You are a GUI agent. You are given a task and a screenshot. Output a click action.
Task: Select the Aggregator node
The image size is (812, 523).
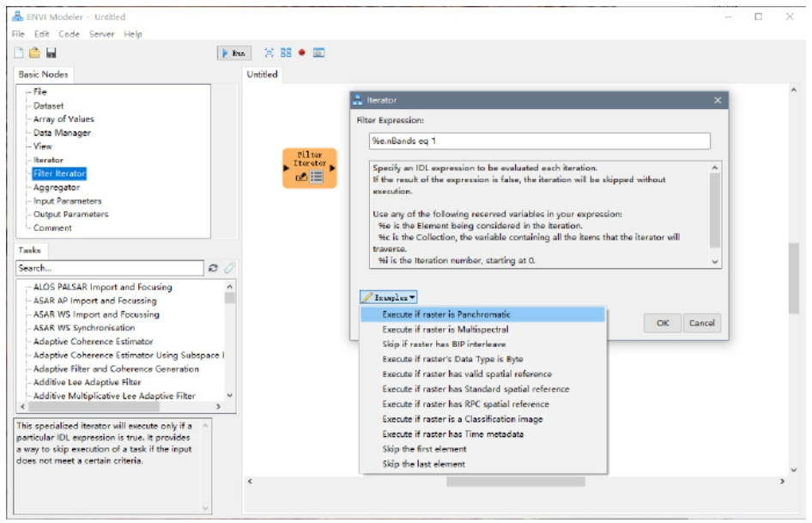click(x=57, y=187)
